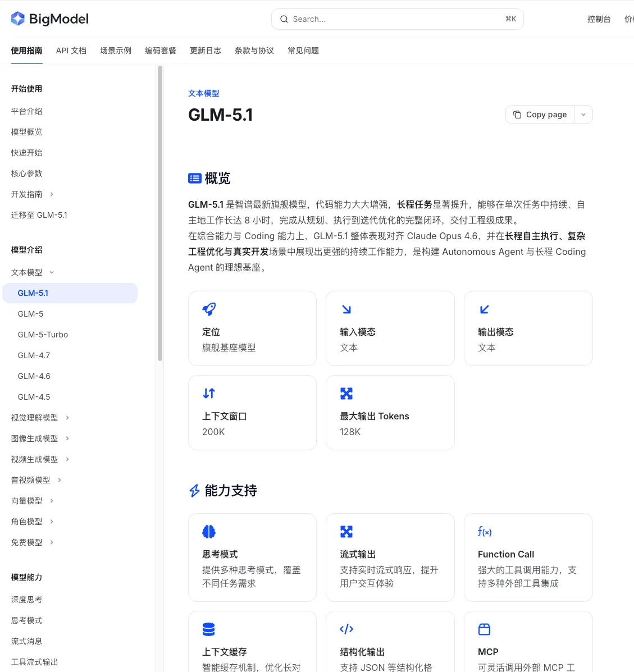Click the GLM-5.1 page heading
Screen dimensions: 634x672
tap(220, 115)
